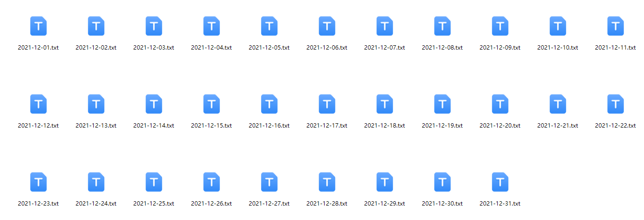Select the 2021-12-08.txt text file icon
The width and height of the screenshot is (644, 220).
[442, 26]
